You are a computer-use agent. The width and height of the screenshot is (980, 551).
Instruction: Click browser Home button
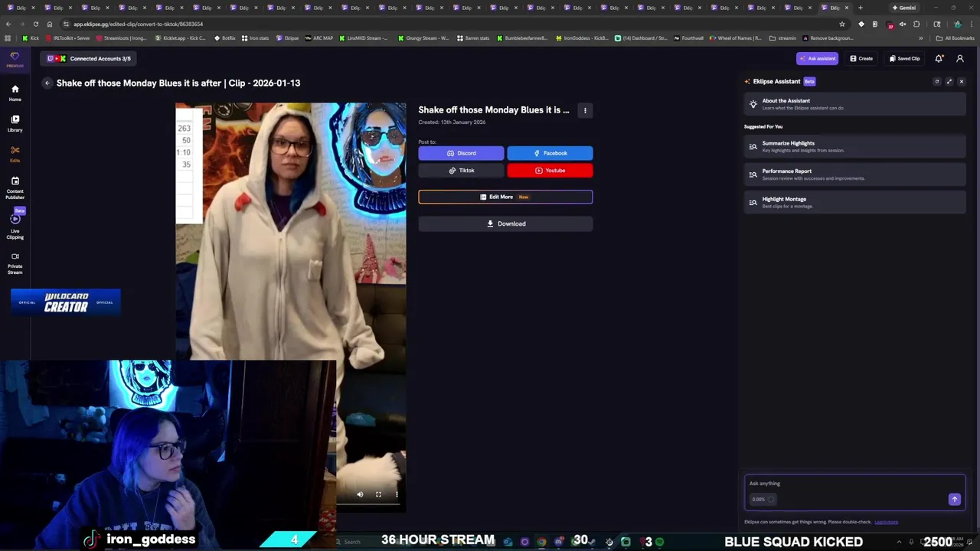50,24
